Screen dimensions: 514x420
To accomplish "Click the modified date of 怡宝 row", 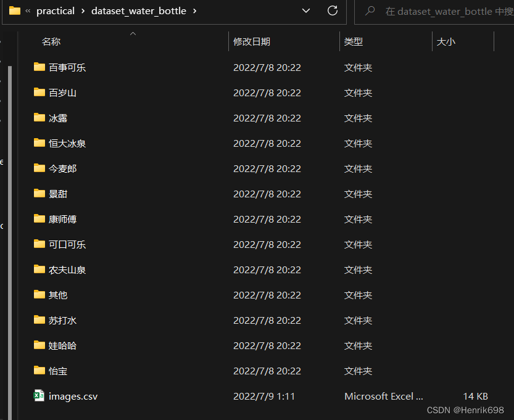I will [267, 371].
